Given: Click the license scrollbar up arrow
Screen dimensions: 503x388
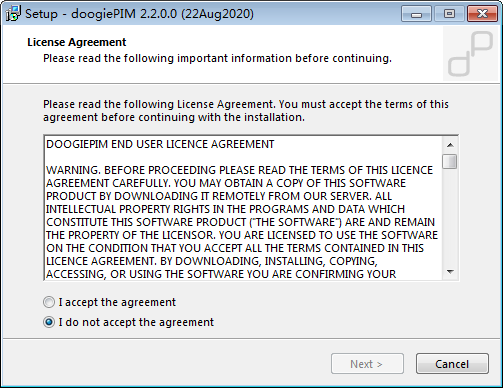Looking at the screenshot, I should pyautogui.click(x=450, y=145).
